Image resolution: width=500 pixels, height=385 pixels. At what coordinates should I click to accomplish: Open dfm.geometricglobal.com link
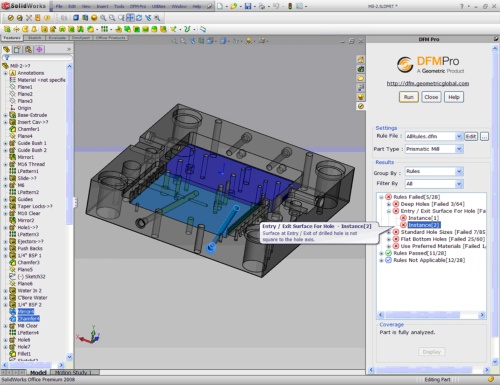click(428, 83)
